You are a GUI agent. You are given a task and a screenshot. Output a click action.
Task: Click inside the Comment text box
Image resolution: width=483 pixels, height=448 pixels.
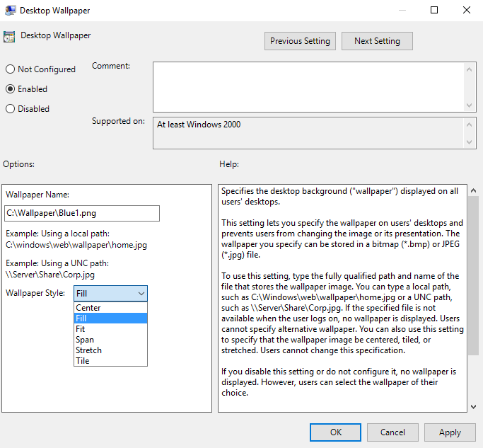coord(308,86)
